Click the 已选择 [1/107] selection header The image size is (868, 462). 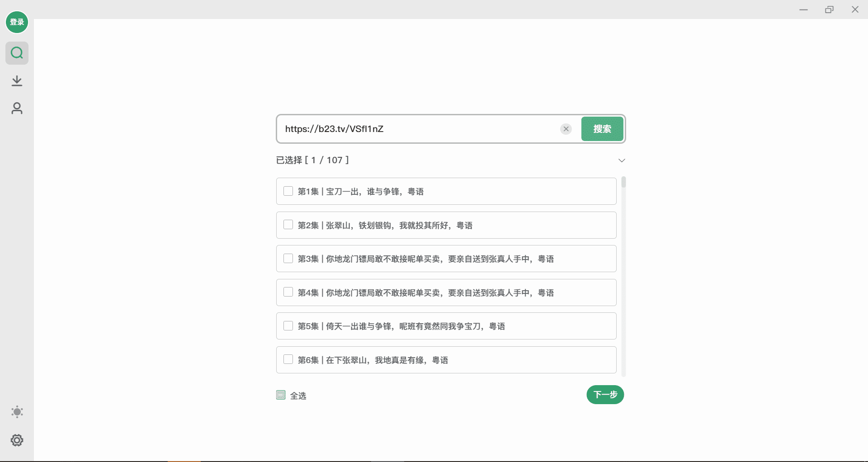(x=312, y=160)
